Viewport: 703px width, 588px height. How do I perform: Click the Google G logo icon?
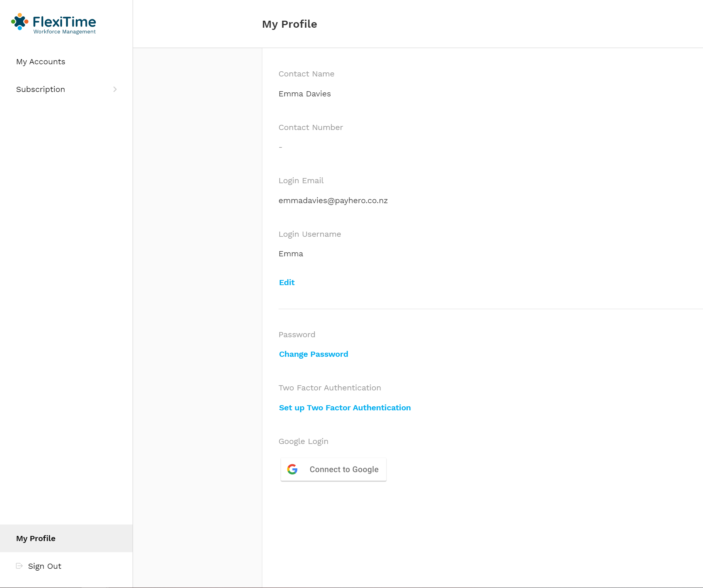pos(292,469)
